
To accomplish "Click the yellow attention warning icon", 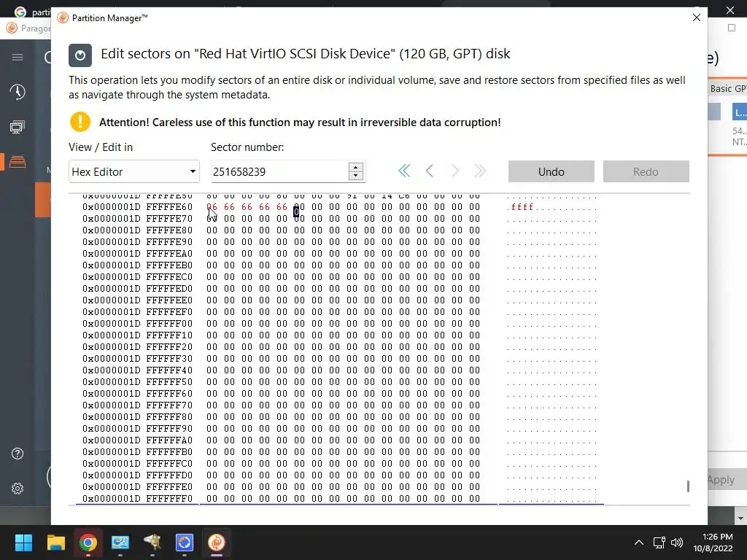I will tap(80, 122).
